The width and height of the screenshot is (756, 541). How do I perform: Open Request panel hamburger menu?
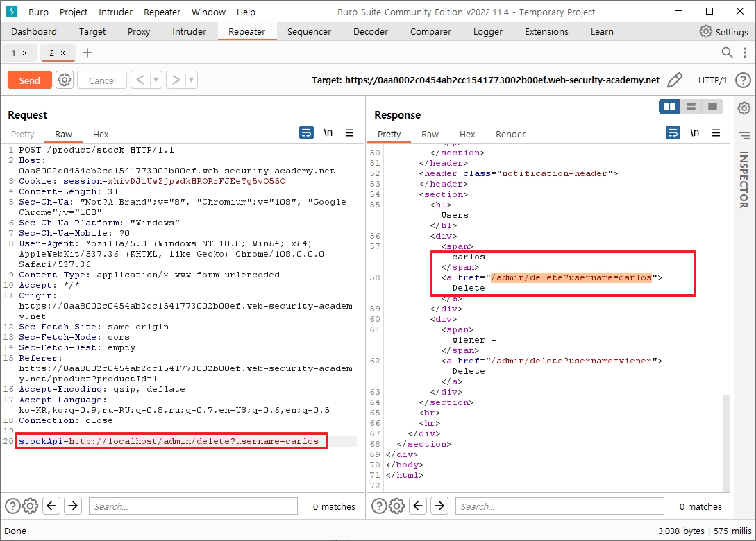[x=350, y=132]
